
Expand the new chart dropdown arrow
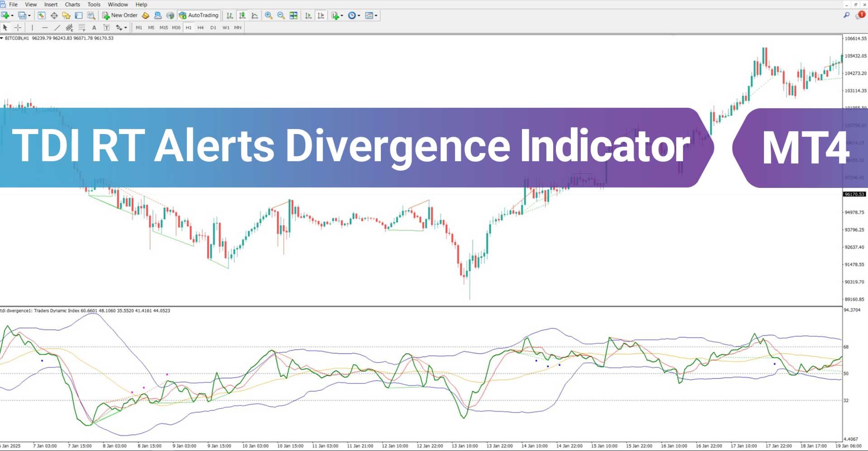(12, 15)
